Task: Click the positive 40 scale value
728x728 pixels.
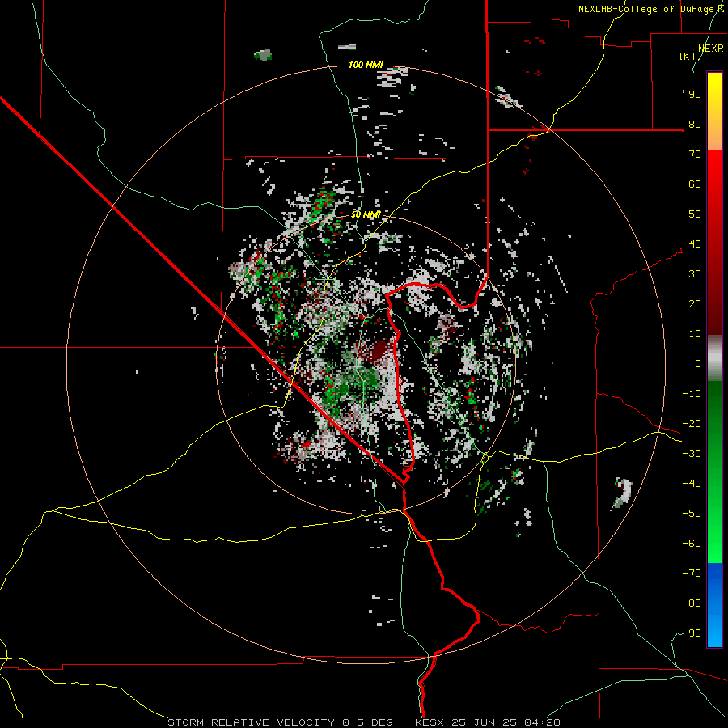Action: [x=695, y=244]
